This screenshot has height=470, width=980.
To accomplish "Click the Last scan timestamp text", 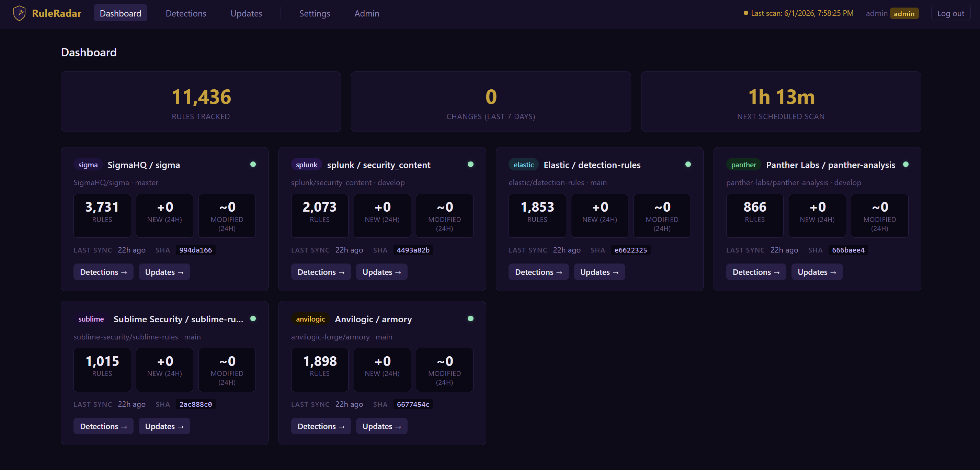I will click(802, 13).
